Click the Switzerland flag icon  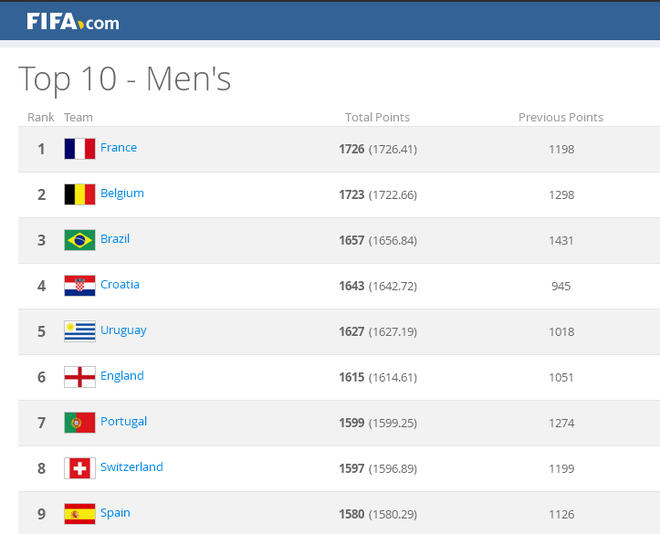point(80,468)
